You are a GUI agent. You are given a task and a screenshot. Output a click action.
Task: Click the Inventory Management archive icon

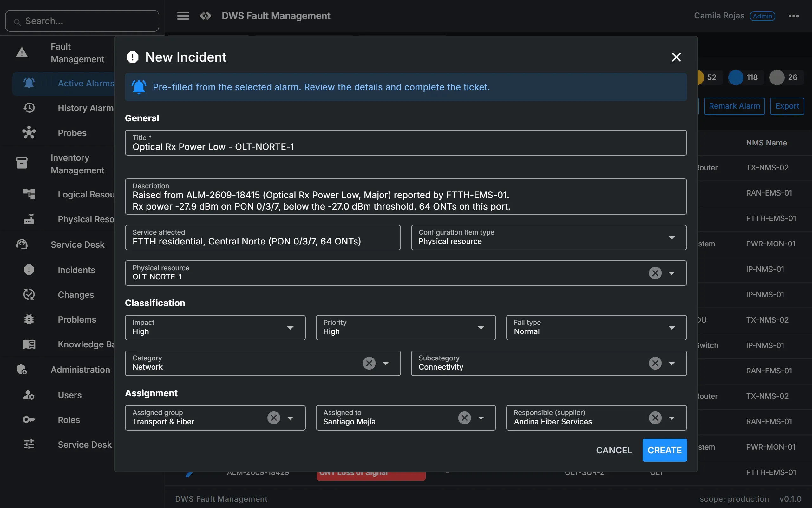pos(22,163)
